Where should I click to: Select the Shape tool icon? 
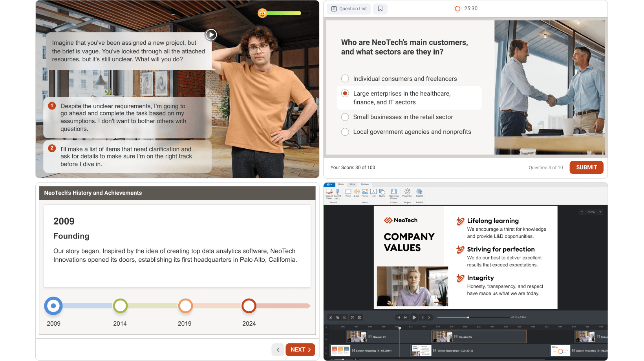382,191
